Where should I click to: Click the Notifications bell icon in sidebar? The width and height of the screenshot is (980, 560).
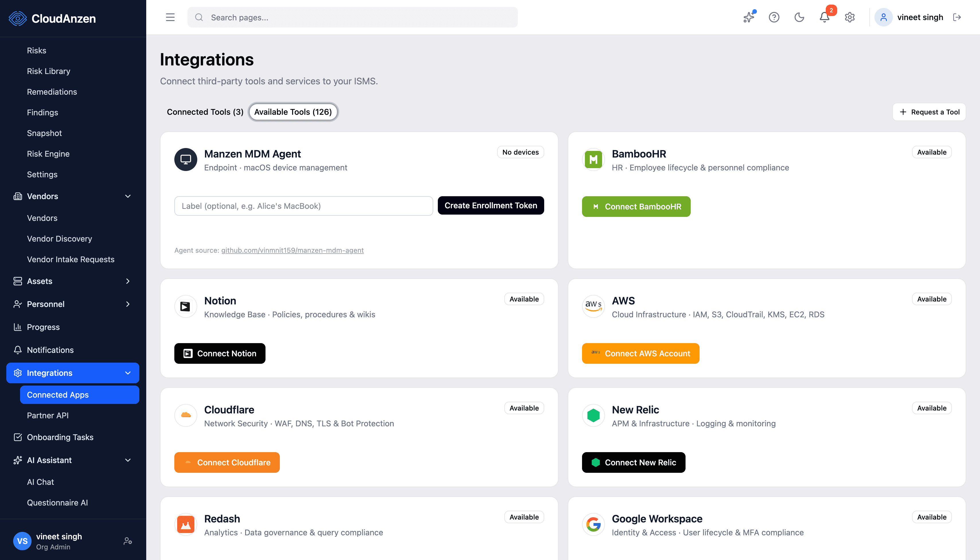point(18,350)
